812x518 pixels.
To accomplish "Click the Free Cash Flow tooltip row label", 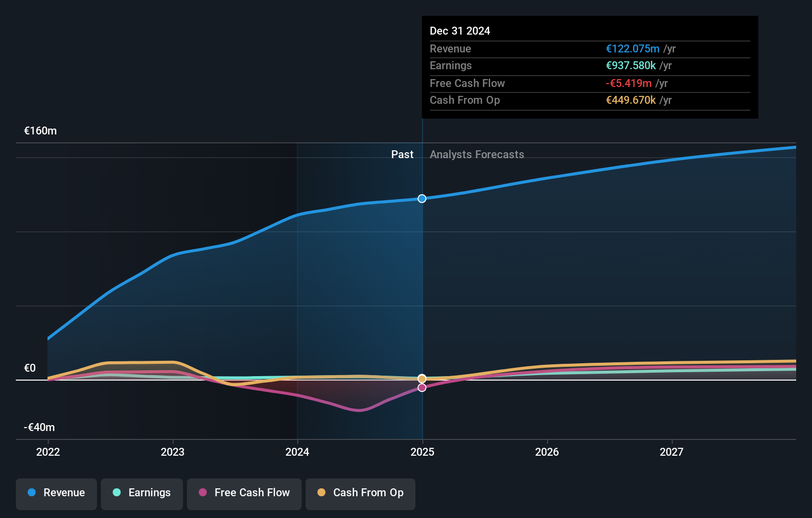I will click(x=467, y=83).
